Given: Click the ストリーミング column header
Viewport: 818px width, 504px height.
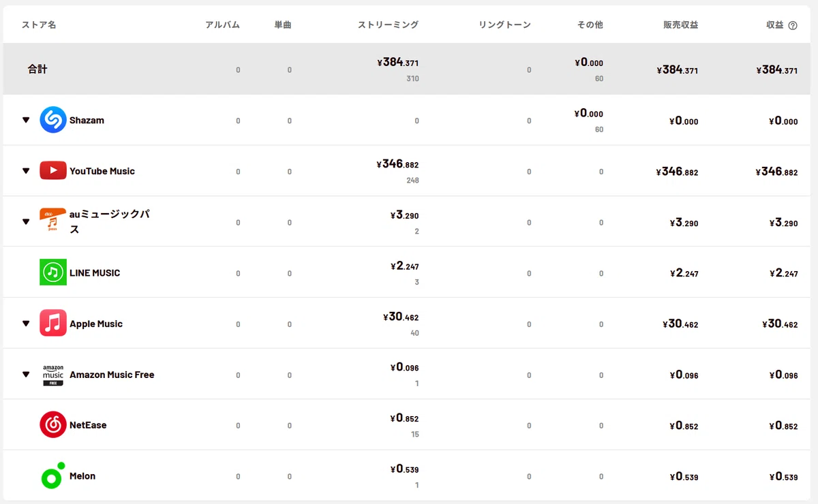Looking at the screenshot, I should point(389,25).
